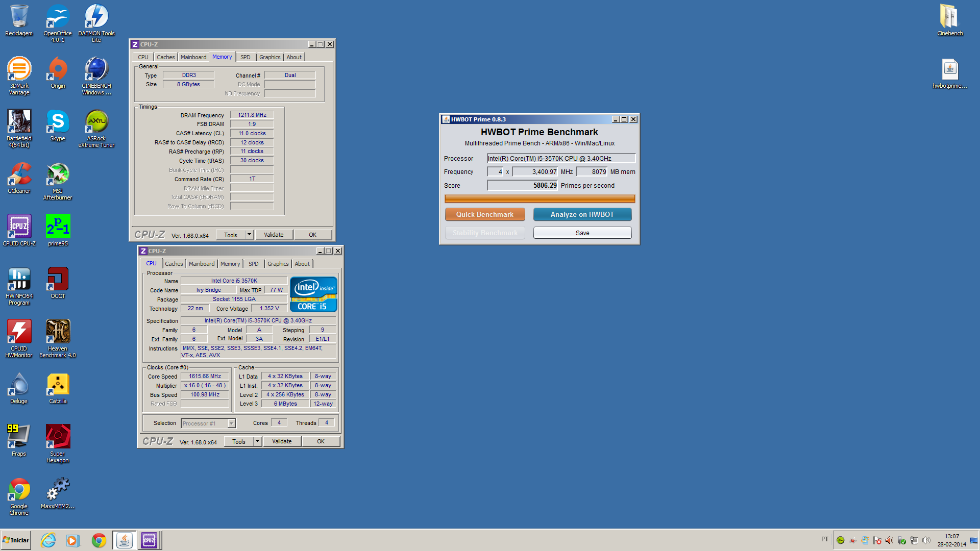Launch Skype from desktop
The image size is (980, 551).
point(58,126)
